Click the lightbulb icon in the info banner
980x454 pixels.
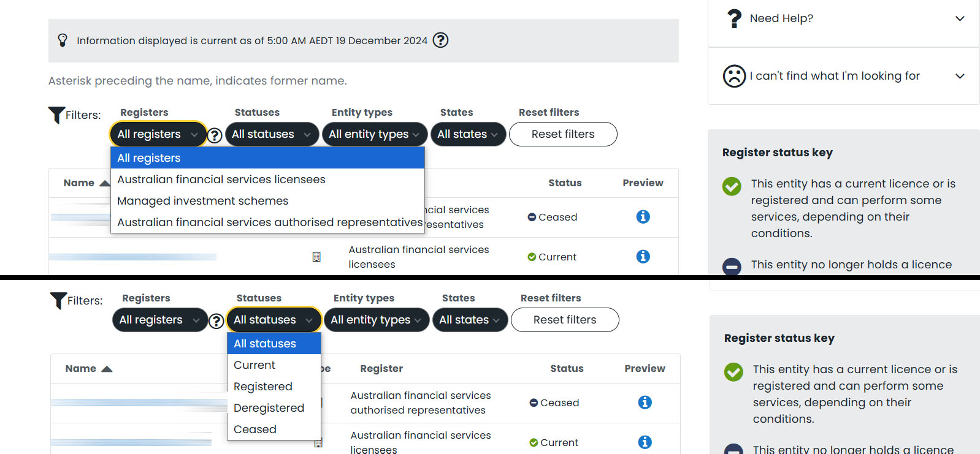coord(63,40)
